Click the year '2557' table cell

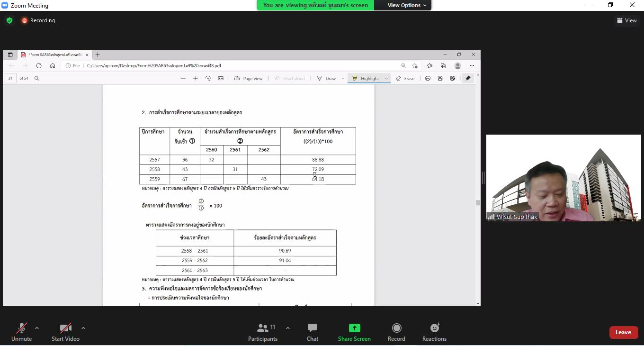[x=154, y=160]
